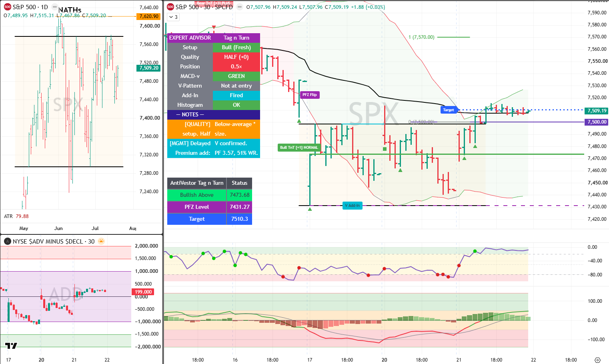Click the S&P 500 logo on daily chart
Image resolution: width=609 pixels, height=364 pixels.
click(7, 7)
